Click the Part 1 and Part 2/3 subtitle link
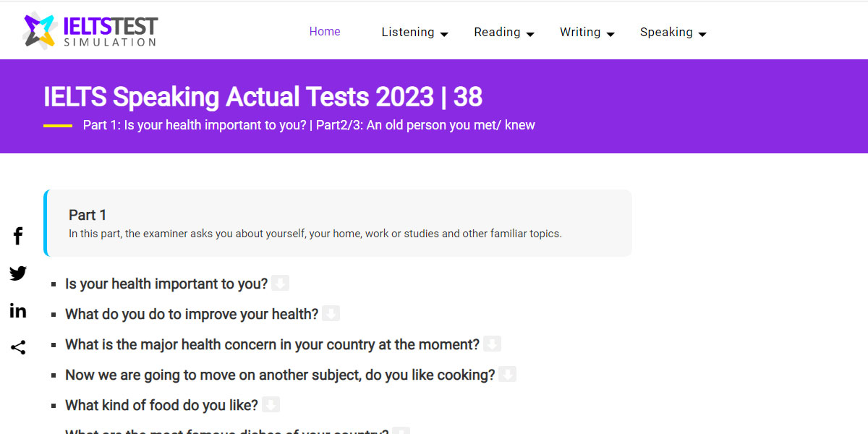This screenshot has height=434, width=868. pos(309,124)
